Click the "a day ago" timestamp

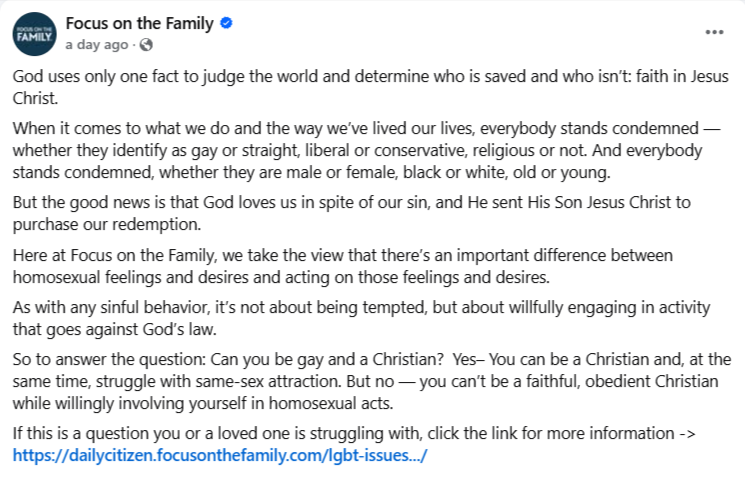(x=97, y=45)
